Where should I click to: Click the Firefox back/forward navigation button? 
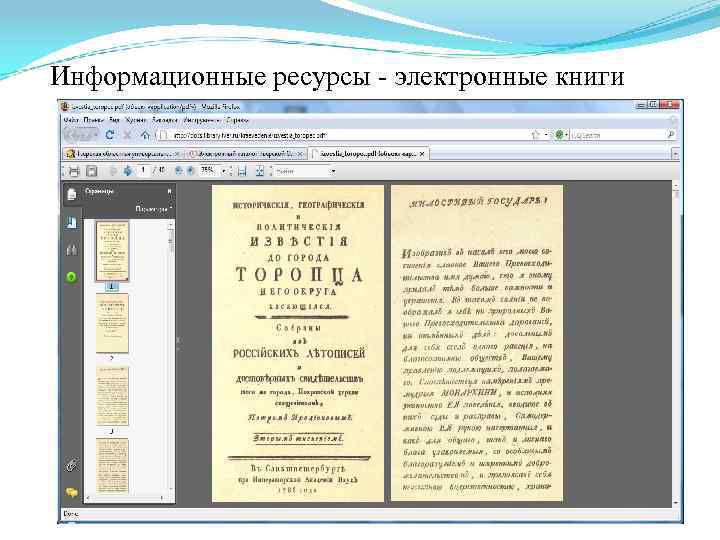81,135
